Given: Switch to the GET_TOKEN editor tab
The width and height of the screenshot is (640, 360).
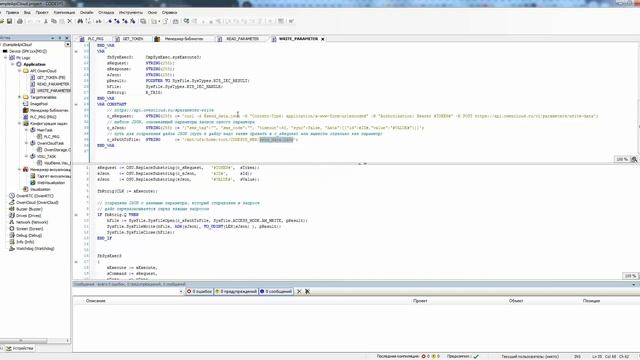Looking at the screenshot, I should point(130,39).
